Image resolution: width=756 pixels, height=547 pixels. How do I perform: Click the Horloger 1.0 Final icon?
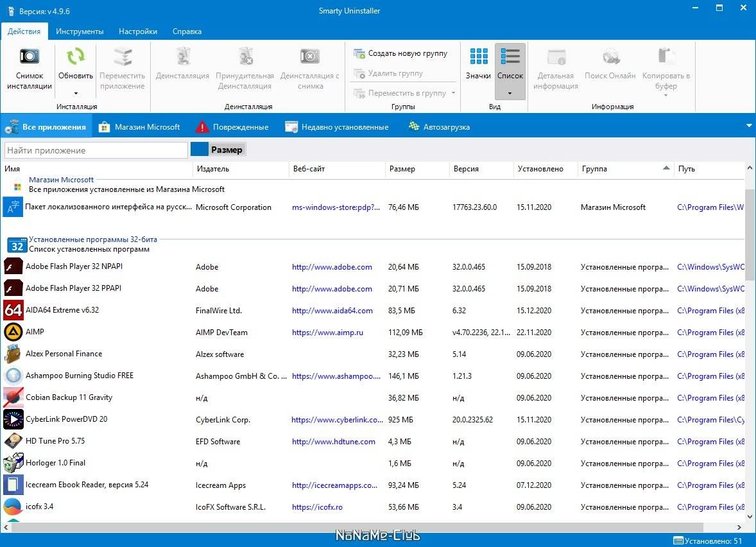click(x=13, y=463)
